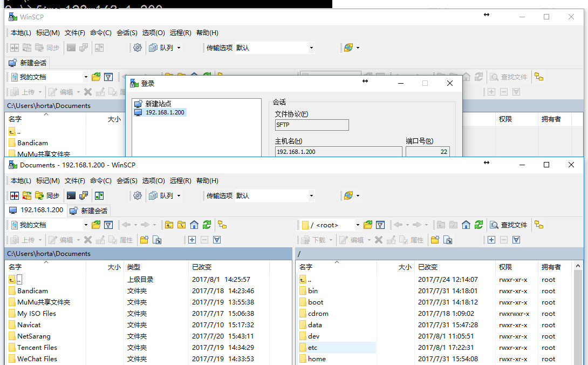Toggle directory tree icon in active remote panel
The image size is (588, 365).
pos(539,225)
